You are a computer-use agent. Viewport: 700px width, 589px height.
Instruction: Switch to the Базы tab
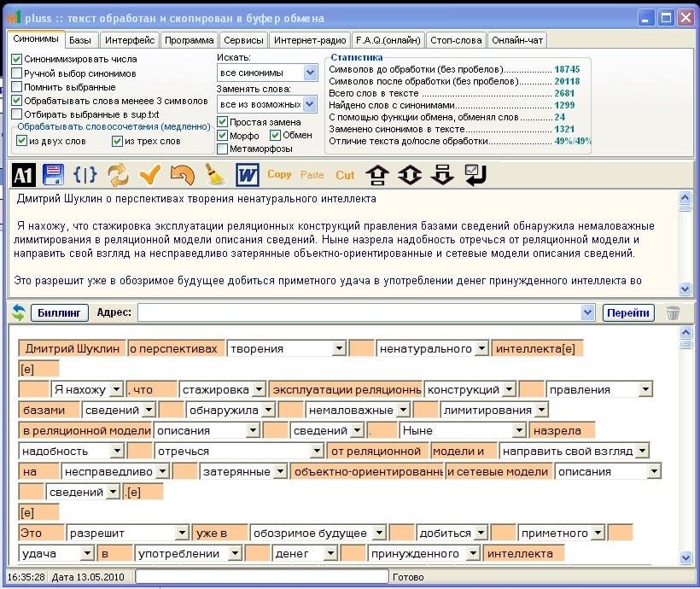click(80, 40)
